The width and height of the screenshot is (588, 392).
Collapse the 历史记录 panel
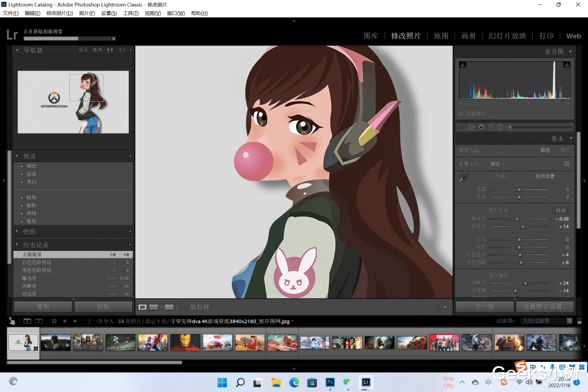pyautogui.click(x=17, y=244)
